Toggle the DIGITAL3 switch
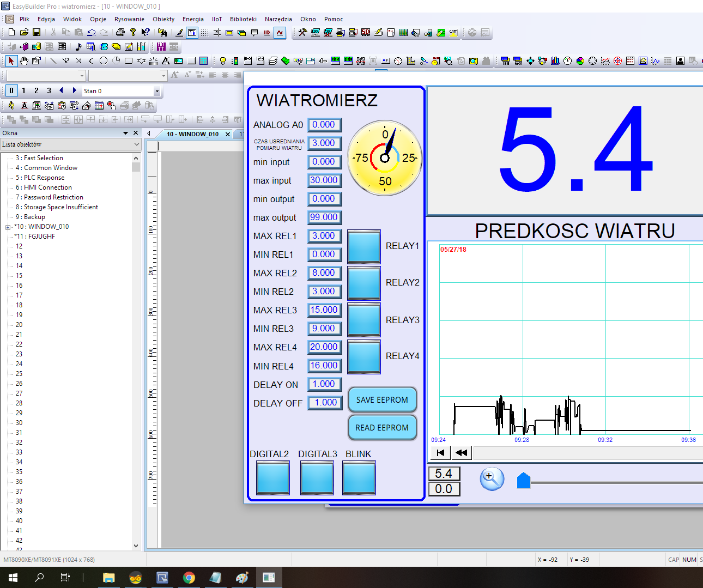The height and width of the screenshot is (588, 703). (317, 477)
